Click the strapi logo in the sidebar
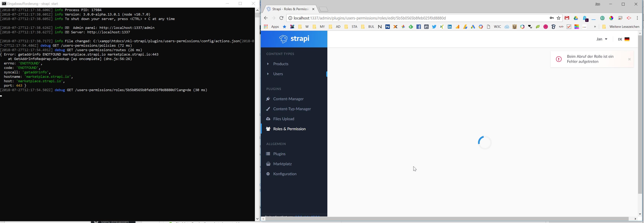Viewport: 644px width, 223px height. click(x=294, y=39)
